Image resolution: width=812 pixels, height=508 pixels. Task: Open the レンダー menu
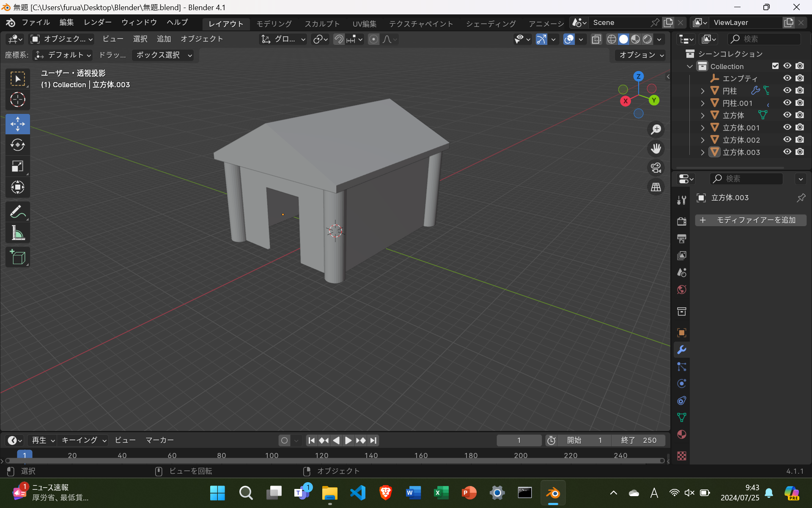click(97, 22)
